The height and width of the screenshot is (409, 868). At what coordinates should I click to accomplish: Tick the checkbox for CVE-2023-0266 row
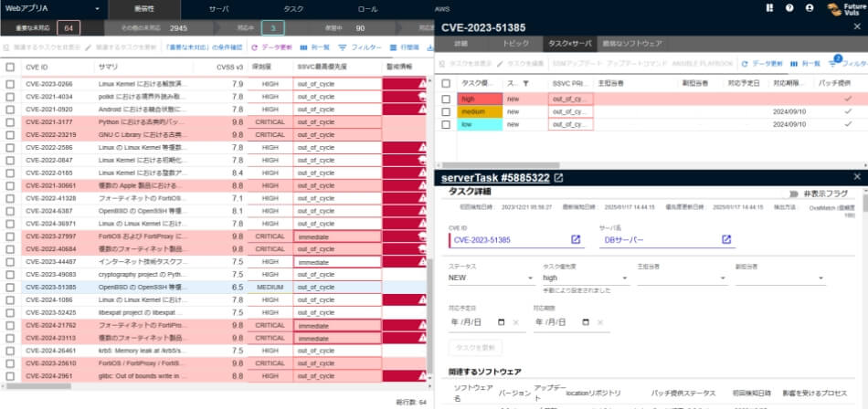point(10,83)
